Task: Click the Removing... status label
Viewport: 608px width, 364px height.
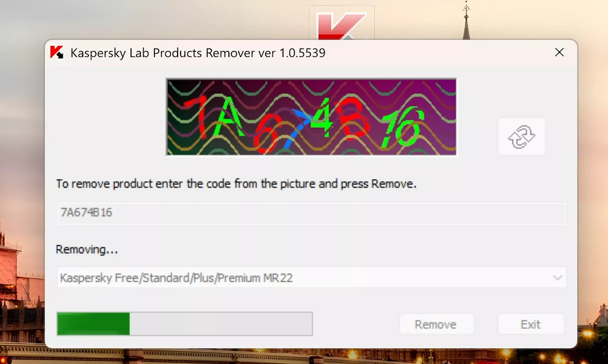Action: (87, 250)
